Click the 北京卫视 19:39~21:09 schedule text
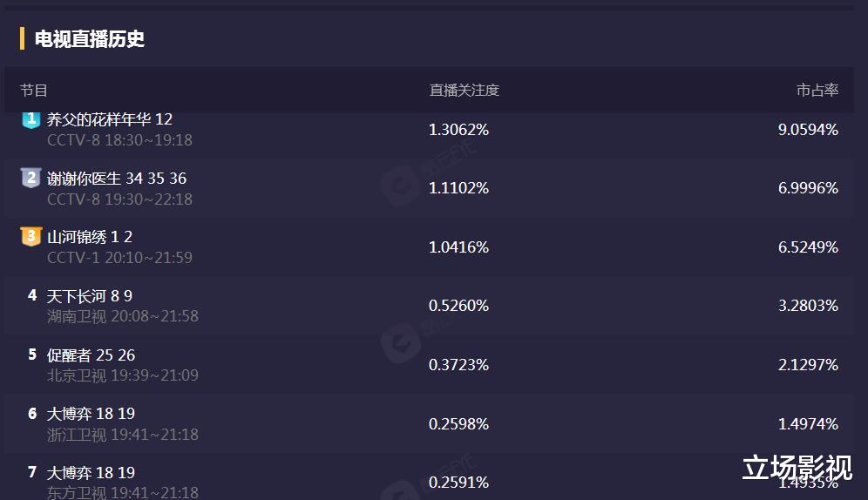 (x=123, y=375)
